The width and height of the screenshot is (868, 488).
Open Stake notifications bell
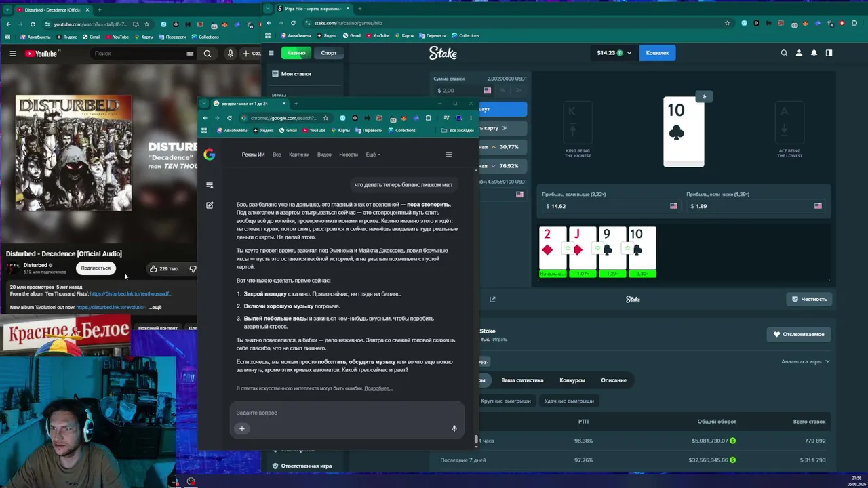[x=814, y=53]
